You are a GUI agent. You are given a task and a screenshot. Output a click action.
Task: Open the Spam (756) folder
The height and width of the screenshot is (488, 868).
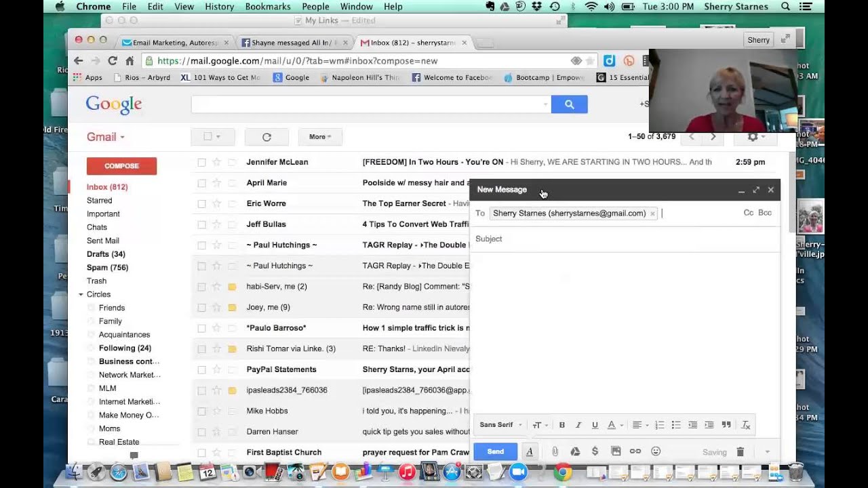click(x=107, y=268)
